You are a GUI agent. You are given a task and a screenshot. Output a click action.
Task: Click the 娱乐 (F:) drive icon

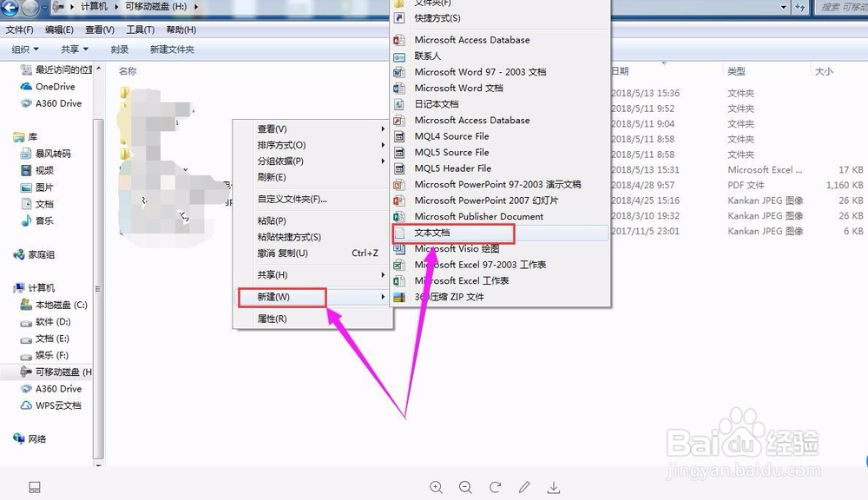(25, 356)
